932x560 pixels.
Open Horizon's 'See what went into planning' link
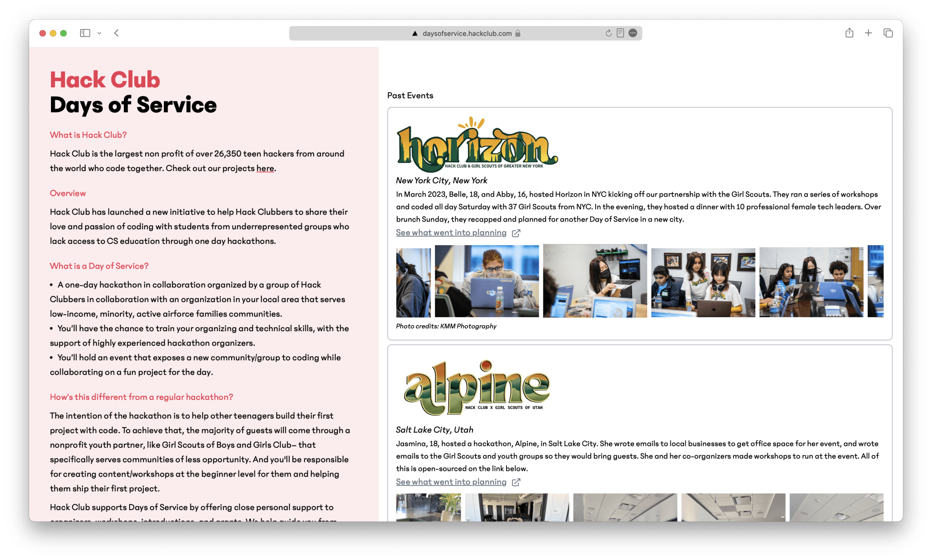click(x=451, y=232)
